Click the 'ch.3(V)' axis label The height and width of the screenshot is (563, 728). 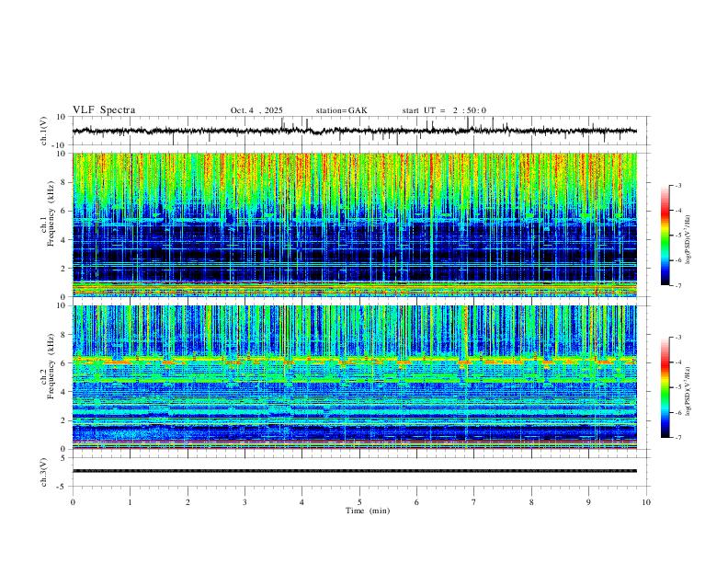pos(44,473)
